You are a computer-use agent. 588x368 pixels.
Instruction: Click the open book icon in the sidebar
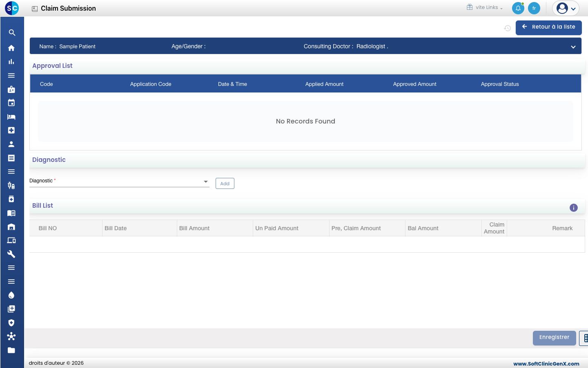point(11,213)
